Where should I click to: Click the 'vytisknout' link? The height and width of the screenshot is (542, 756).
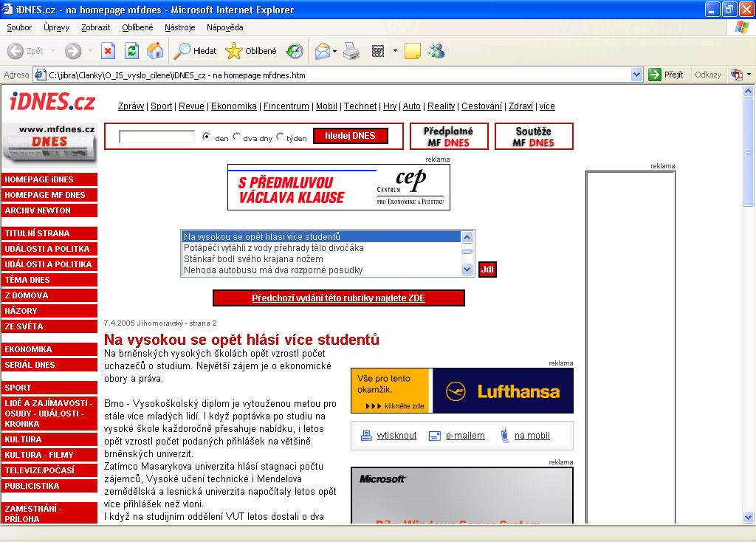[x=396, y=436]
